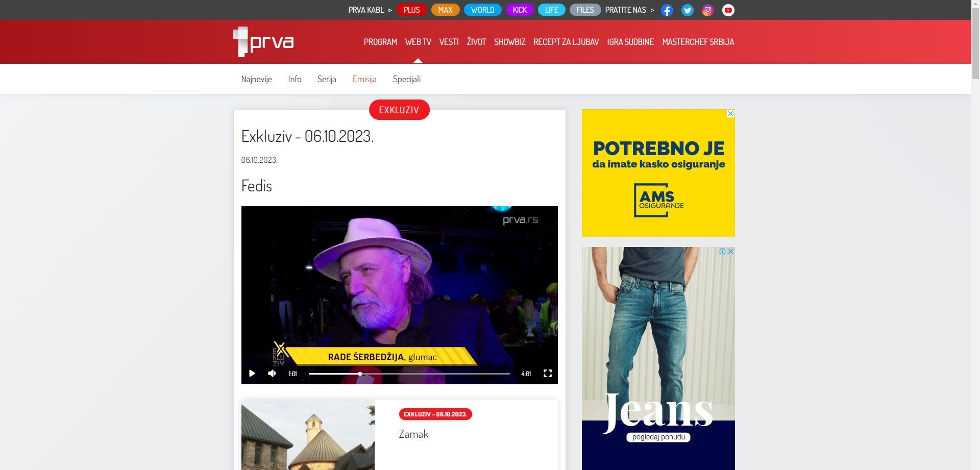Seek on the video progress bar
Viewport: 980px width, 470px height.
409,374
